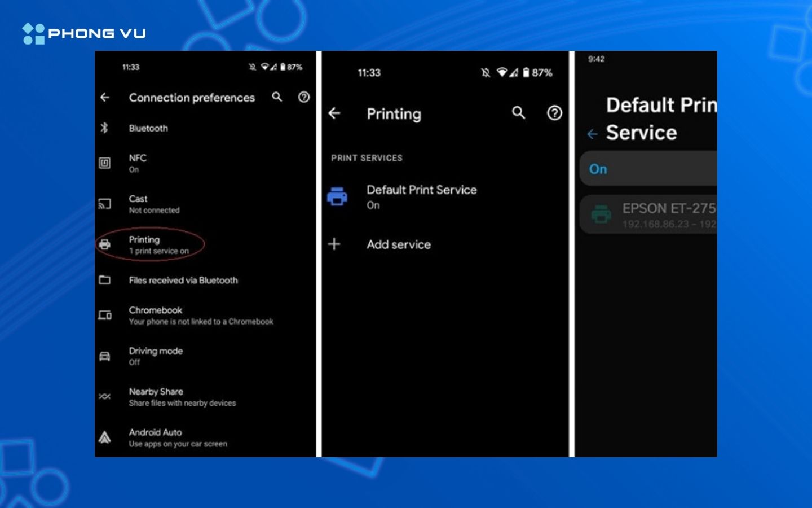Open Files received via Bluetooth
812x508 pixels.
tap(183, 281)
